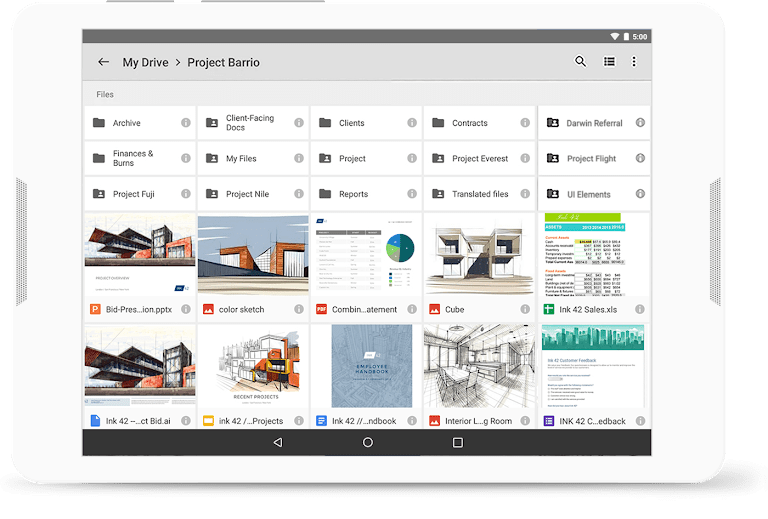Tap the battery status bar icon
Screen dimensions: 768x519
[626, 37]
